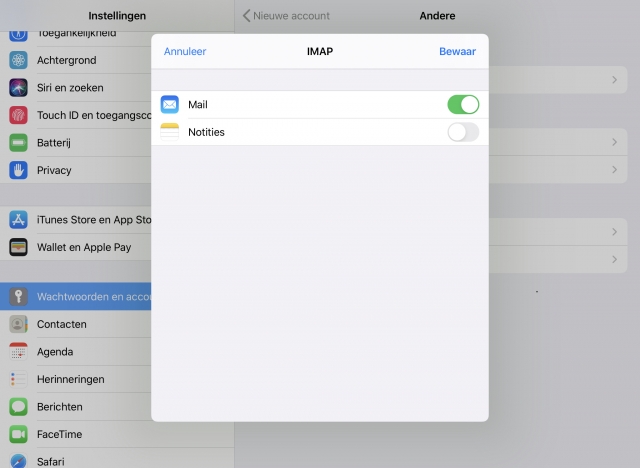The width and height of the screenshot is (640, 468).
Task: Tap the Mail label in IMAP dialog
Action: [198, 105]
